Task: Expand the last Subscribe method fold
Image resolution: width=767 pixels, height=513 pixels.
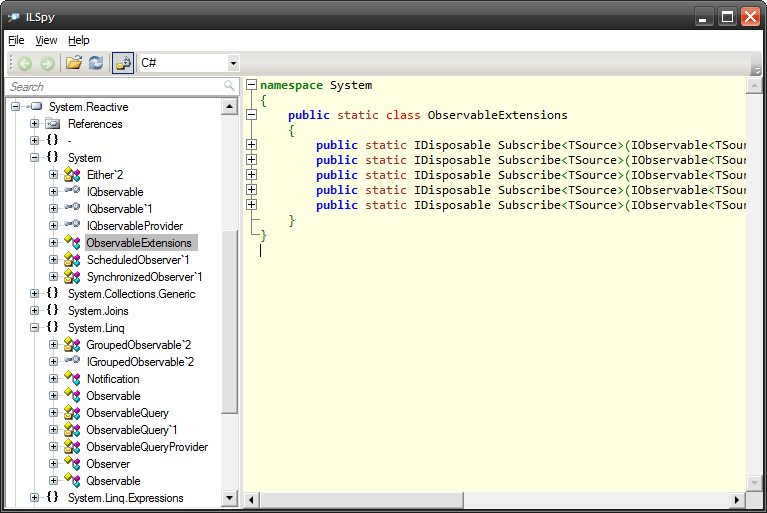Action: 251,204
